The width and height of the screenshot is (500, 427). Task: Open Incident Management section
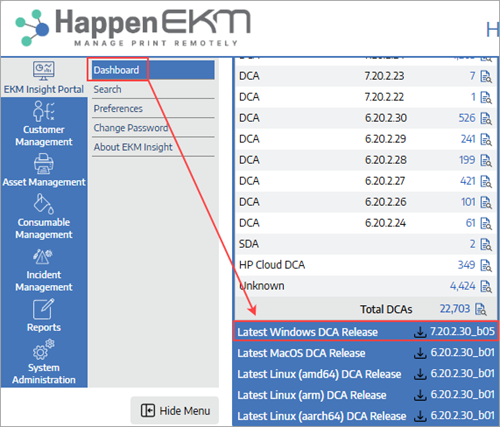[44, 270]
